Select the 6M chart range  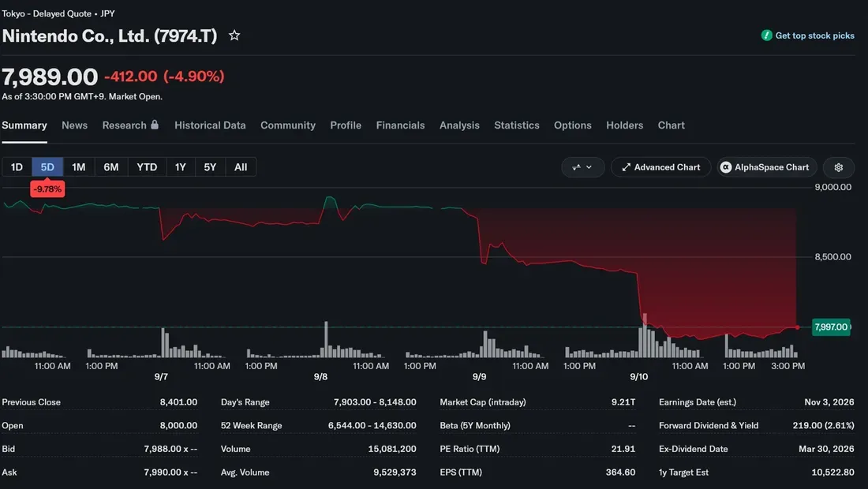tap(110, 167)
